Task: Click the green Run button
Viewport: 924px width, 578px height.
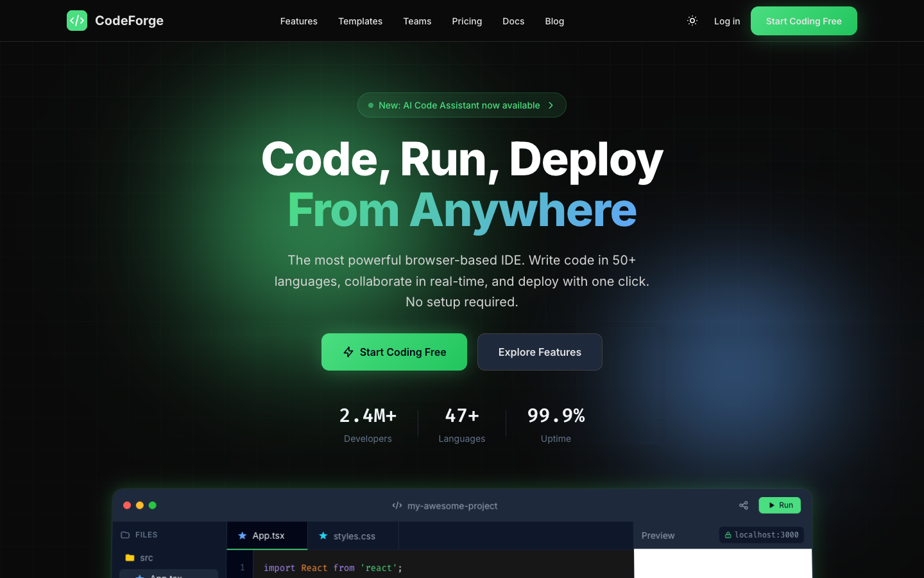Action: click(779, 505)
